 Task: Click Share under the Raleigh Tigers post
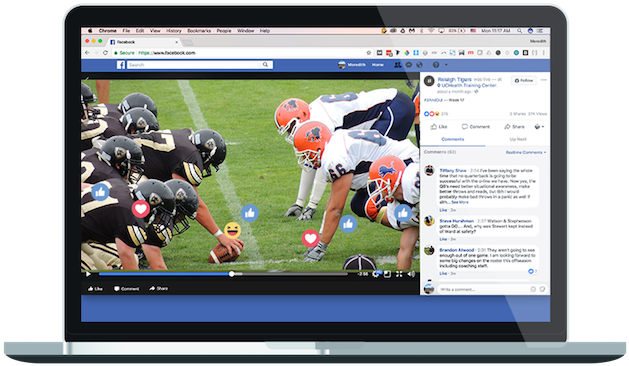click(514, 127)
